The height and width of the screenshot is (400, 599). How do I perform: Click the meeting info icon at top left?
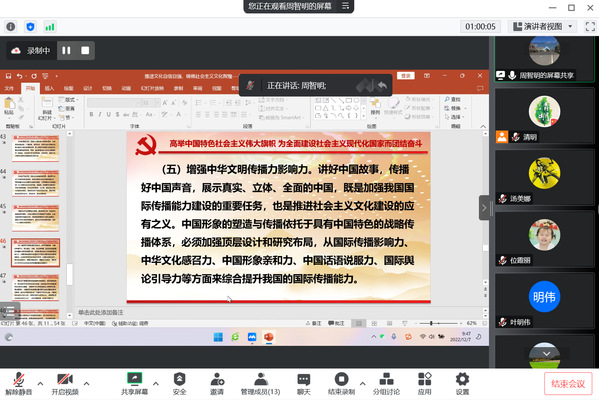(x=11, y=26)
